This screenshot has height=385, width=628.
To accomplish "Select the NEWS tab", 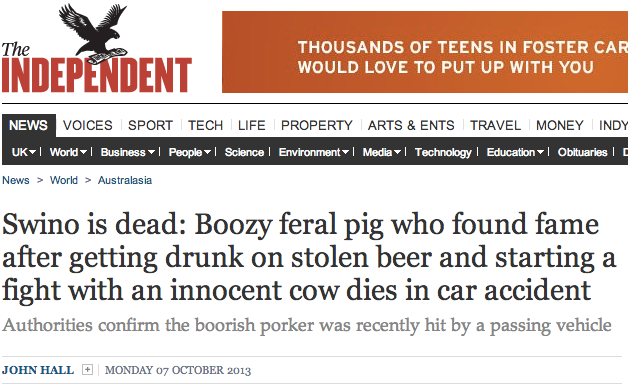I will [28, 125].
